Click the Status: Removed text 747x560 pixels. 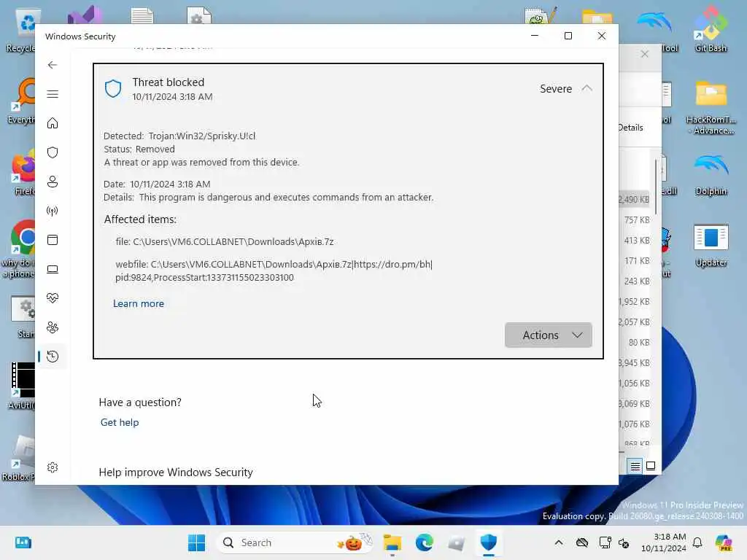[x=139, y=149]
